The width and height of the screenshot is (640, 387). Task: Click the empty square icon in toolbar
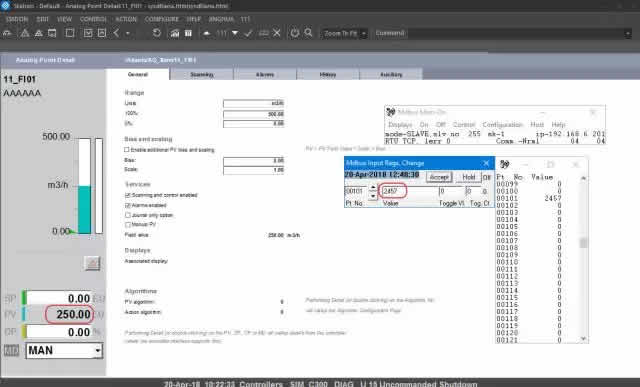point(70,33)
